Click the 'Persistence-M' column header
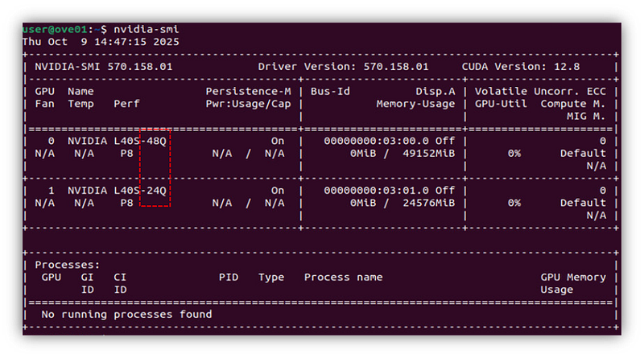 pyautogui.click(x=248, y=91)
